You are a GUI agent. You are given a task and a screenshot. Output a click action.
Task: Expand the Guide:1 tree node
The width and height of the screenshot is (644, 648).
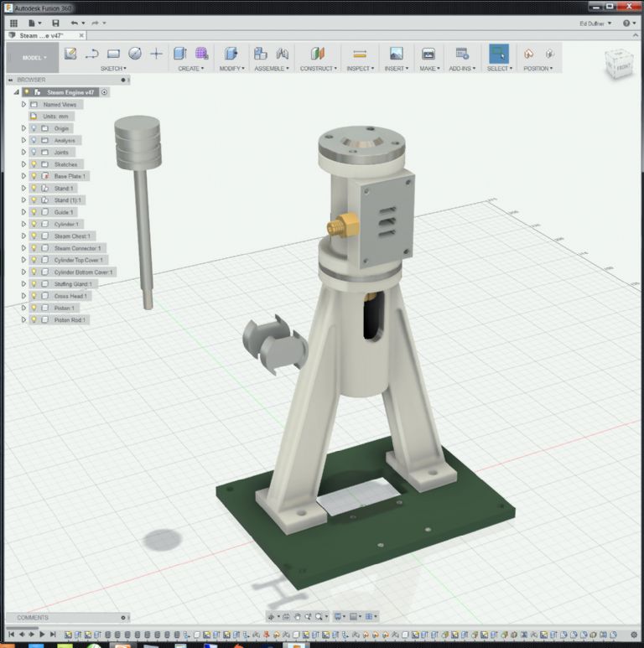pos(23,212)
